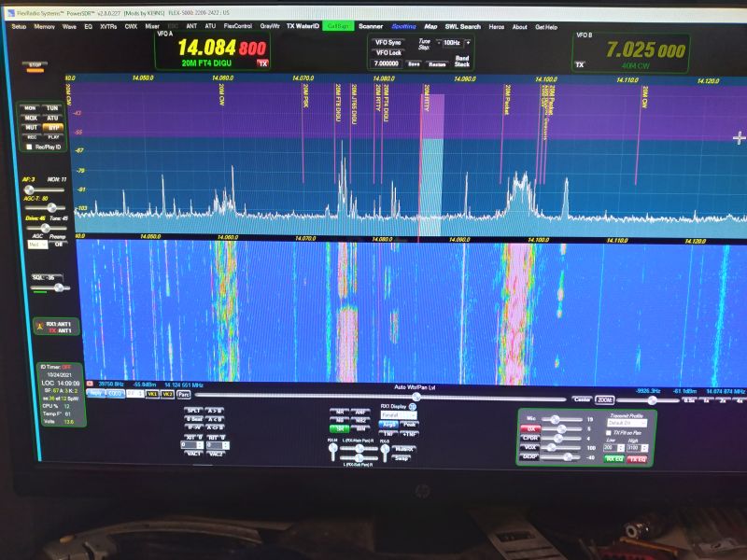Image resolution: width=747 pixels, height=560 pixels.
Task: Click the Spotting menu item
Action: click(403, 27)
